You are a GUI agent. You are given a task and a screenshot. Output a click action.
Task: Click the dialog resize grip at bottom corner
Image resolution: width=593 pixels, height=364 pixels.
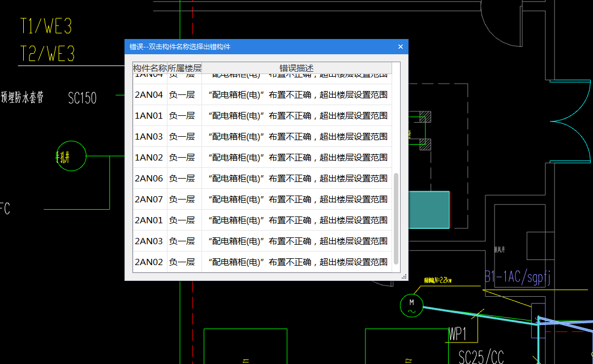404,277
